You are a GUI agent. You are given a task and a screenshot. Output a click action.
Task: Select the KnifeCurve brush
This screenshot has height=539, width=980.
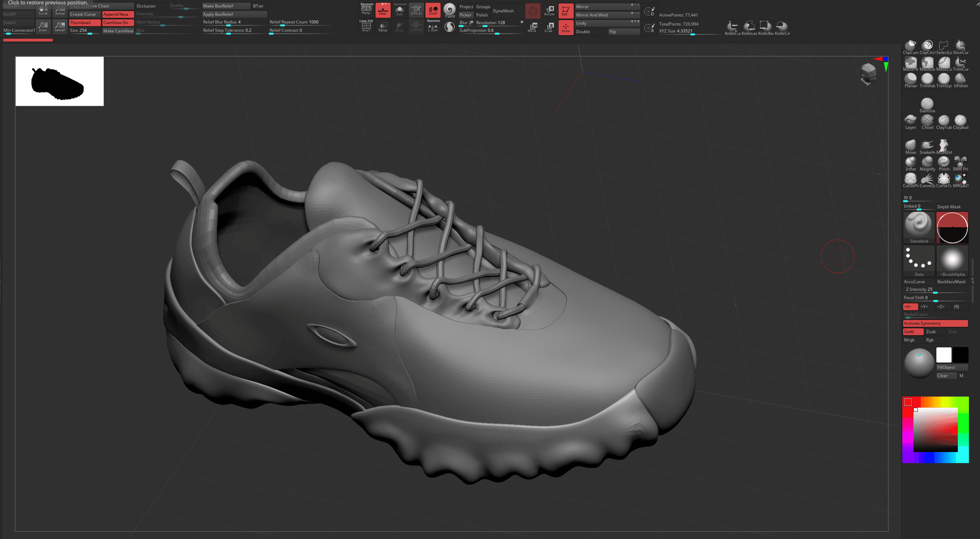(732, 28)
